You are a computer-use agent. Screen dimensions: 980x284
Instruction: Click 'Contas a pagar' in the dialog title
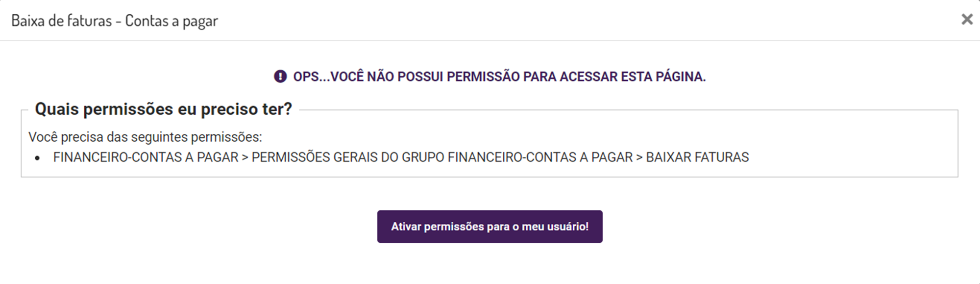click(171, 21)
